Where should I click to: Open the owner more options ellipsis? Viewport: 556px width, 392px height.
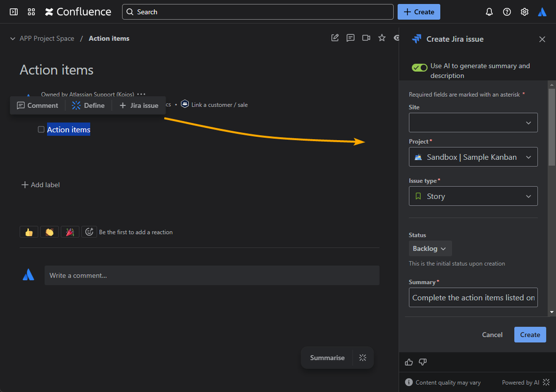[x=141, y=94]
